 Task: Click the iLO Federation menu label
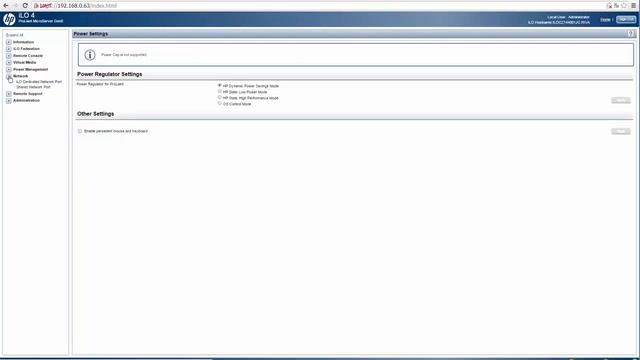27,49
